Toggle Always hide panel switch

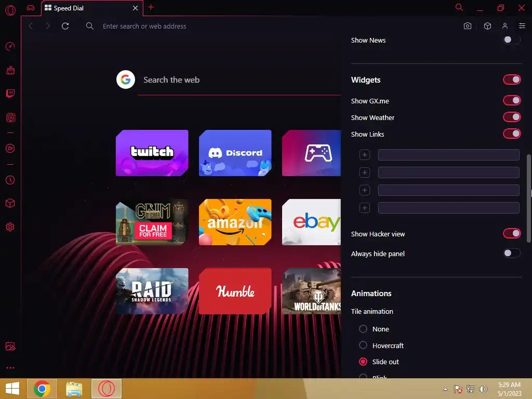click(512, 253)
